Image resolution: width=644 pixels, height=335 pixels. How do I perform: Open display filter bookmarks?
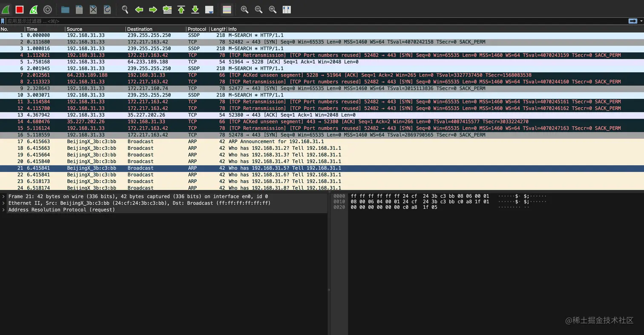3,21
